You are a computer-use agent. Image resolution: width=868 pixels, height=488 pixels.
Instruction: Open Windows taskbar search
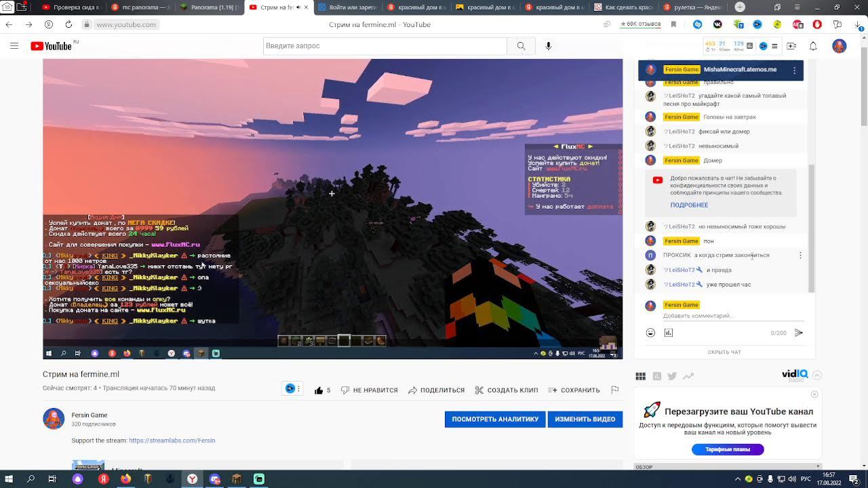tap(31, 479)
